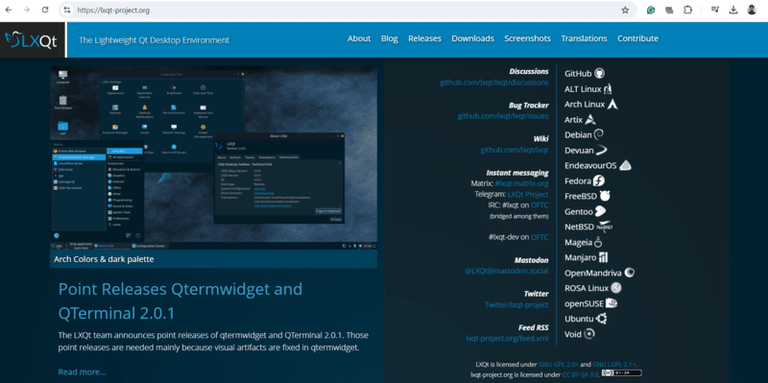Click the CC BY-SA 3.0 license link
Screen dimensions: 768x383
point(580,375)
